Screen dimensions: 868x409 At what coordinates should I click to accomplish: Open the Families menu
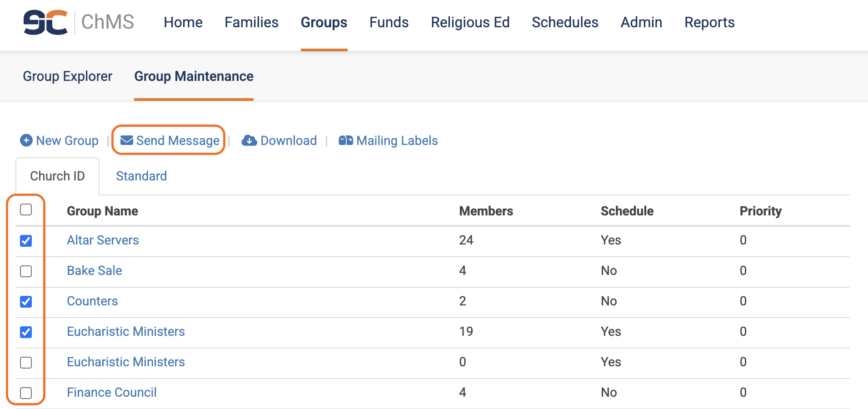(251, 22)
